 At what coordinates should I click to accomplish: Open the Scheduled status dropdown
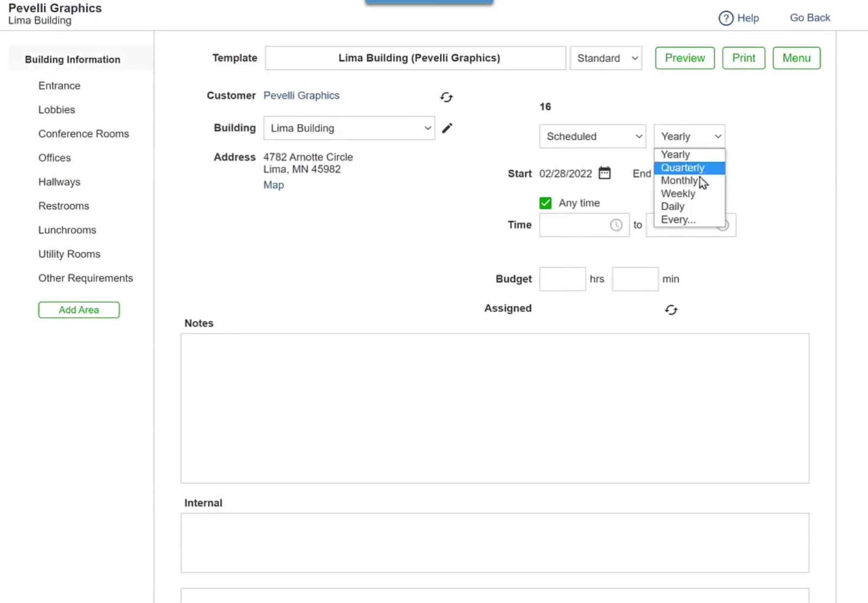click(x=592, y=136)
